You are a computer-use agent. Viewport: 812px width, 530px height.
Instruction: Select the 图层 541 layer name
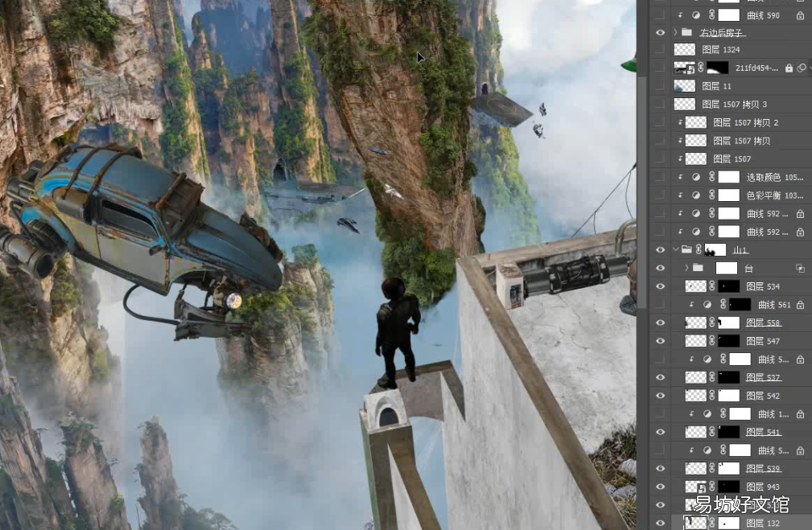click(763, 432)
